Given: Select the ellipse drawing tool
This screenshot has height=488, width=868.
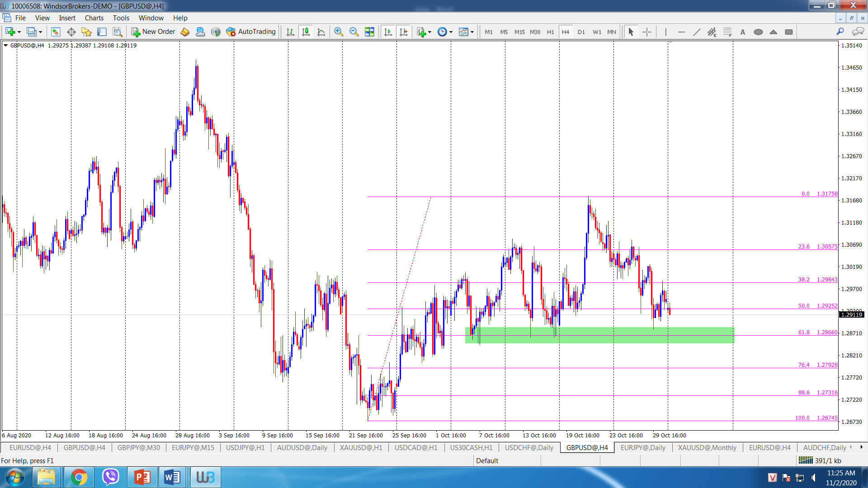Looking at the screenshot, I should (758, 32).
